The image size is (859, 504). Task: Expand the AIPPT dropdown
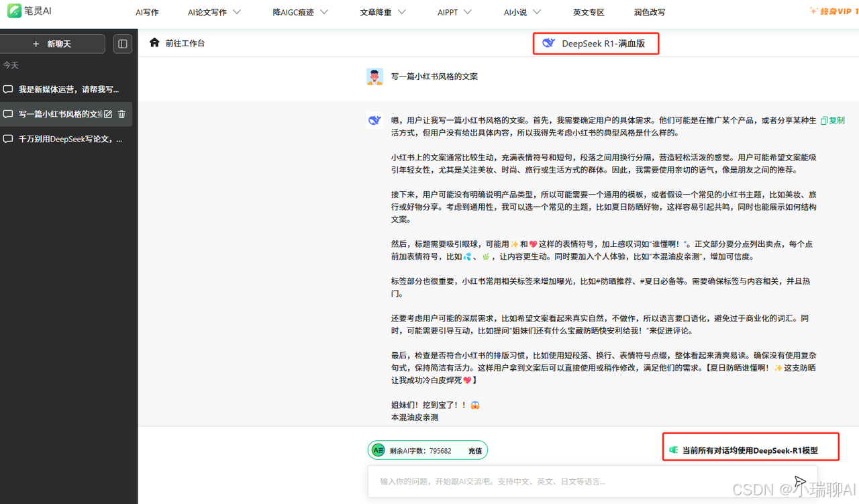(x=454, y=12)
